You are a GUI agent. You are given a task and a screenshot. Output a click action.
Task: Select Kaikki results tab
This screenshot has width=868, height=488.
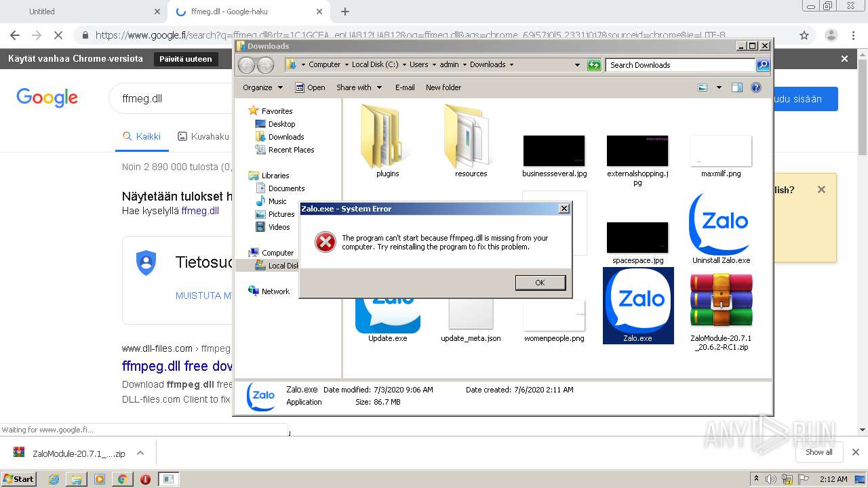(142, 136)
